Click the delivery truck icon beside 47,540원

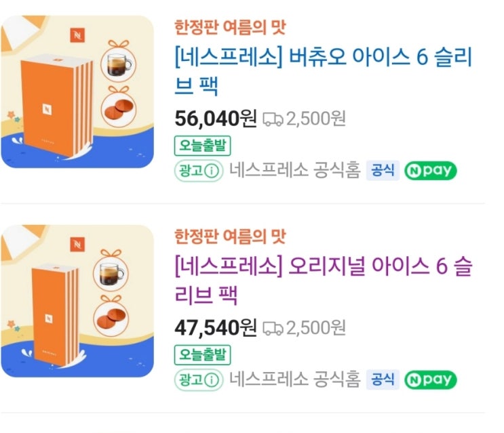[273, 329]
